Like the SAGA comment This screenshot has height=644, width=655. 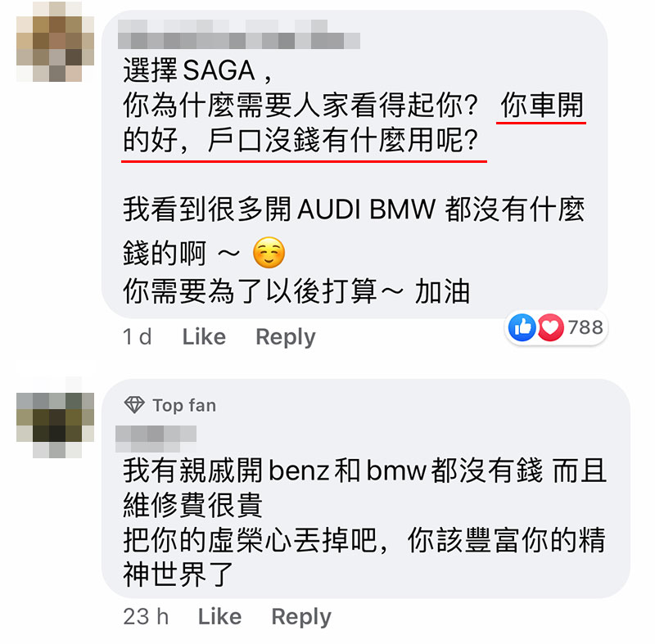204,337
